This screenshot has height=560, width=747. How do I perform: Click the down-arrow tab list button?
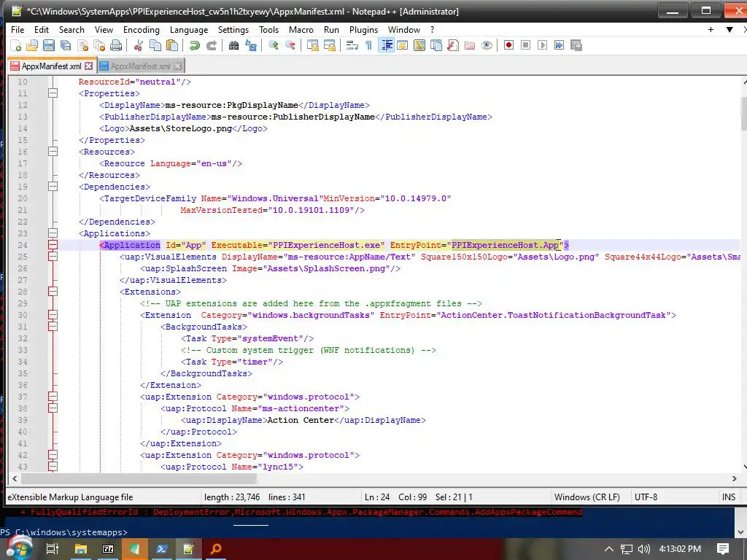[729, 29]
